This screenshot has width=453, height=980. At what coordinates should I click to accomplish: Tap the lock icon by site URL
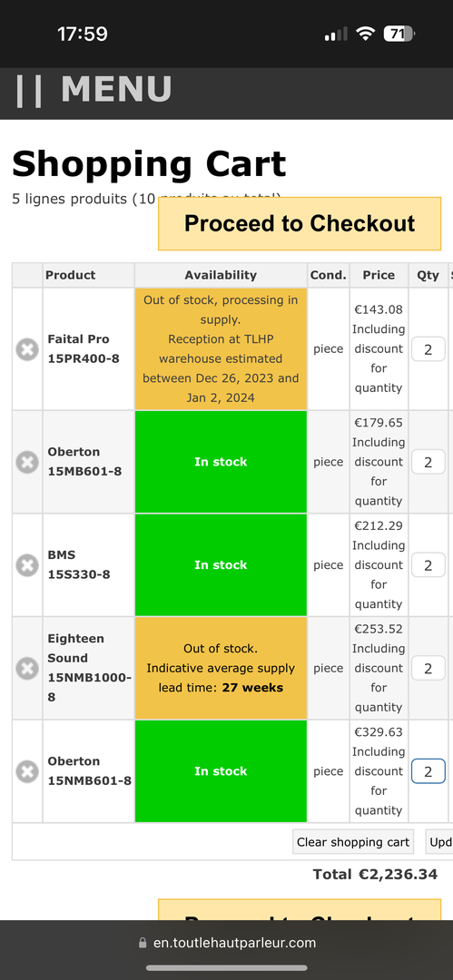(x=143, y=943)
